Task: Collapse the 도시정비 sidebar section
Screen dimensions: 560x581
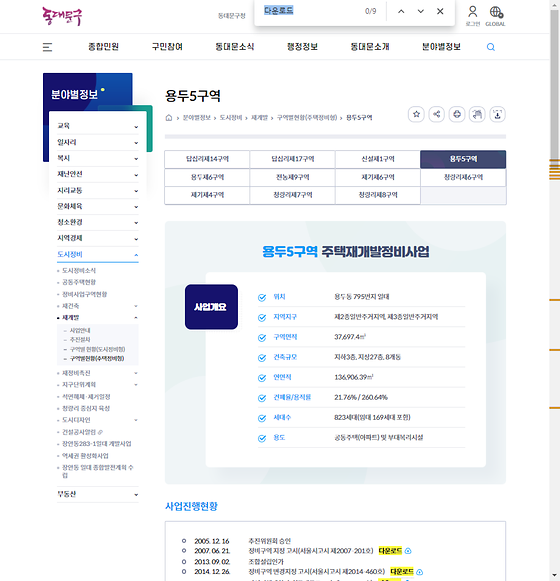Action: pyautogui.click(x=98, y=255)
